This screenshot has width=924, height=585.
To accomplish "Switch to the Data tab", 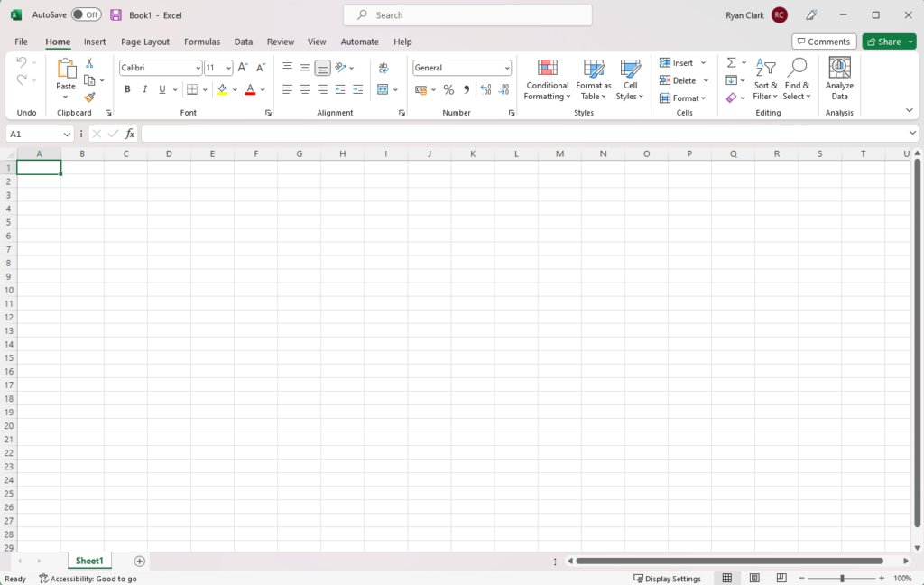I will click(x=244, y=42).
